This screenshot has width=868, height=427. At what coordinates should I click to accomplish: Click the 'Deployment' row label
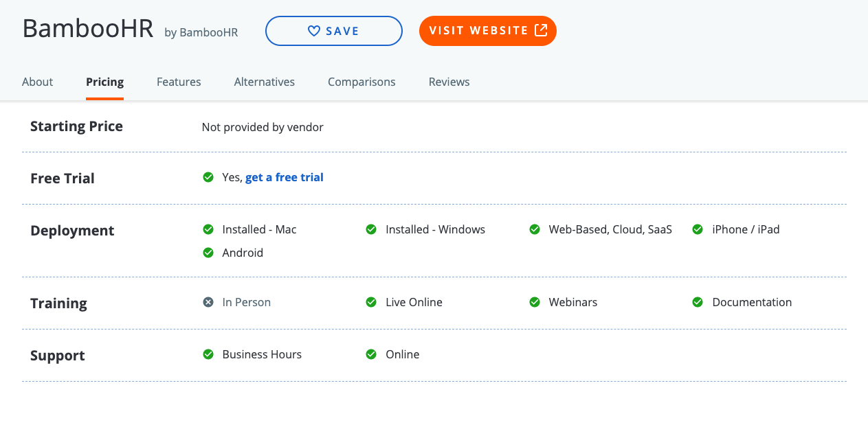click(x=73, y=231)
